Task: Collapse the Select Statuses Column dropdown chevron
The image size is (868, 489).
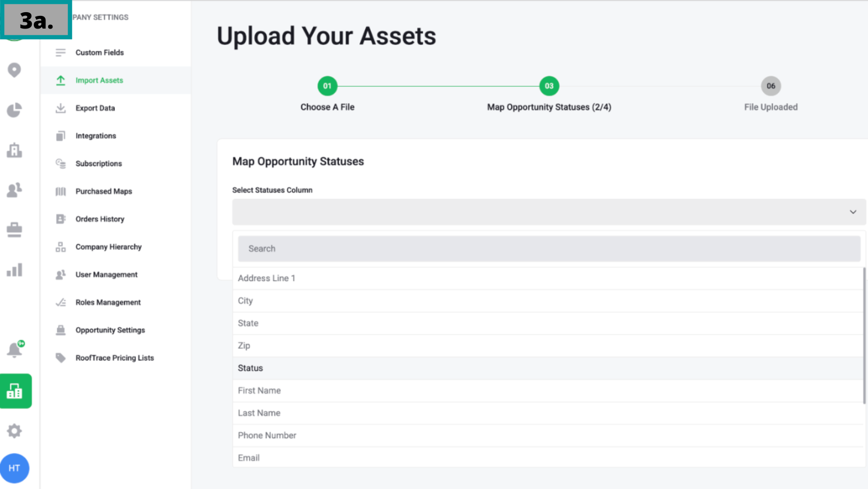Action: (x=853, y=212)
